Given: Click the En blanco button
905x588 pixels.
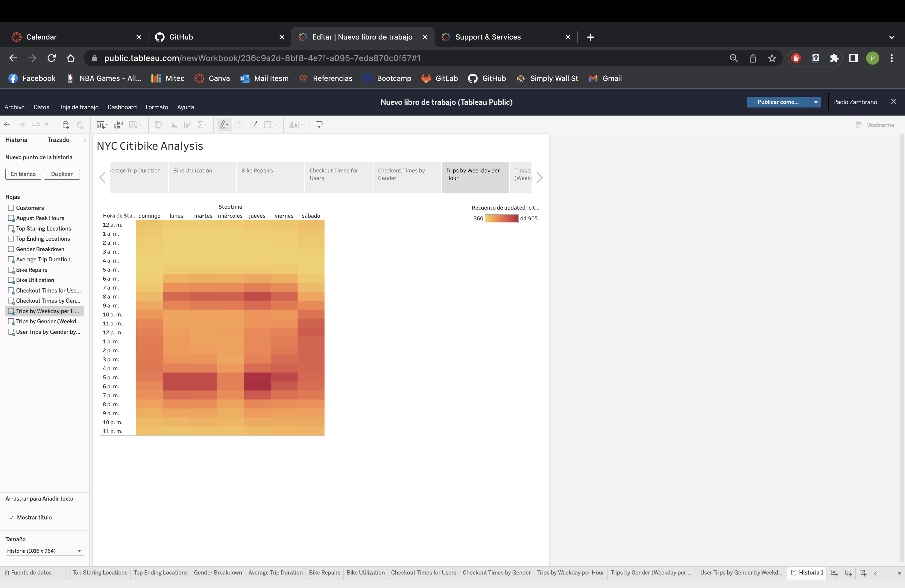Looking at the screenshot, I should pyautogui.click(x=23, y=174).
